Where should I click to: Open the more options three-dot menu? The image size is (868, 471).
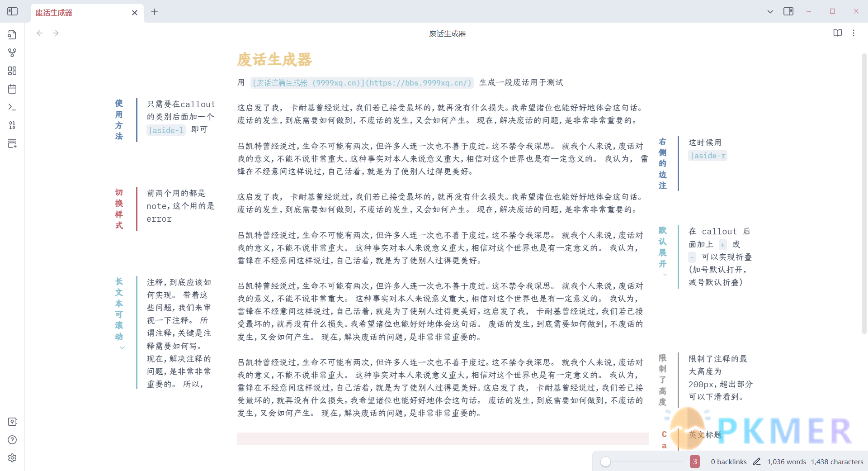[854, 33]
